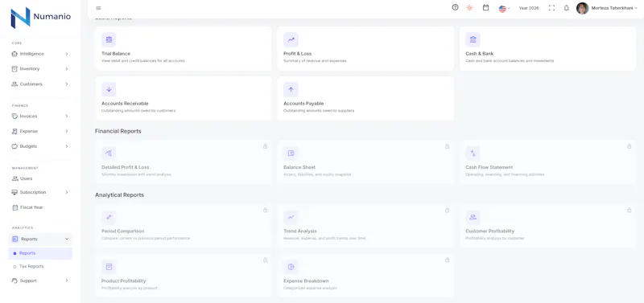This screenshot has width=644, height=303.
Task: Click the Numanio logo
Action: pyautogui.click(x=40, y=17)
